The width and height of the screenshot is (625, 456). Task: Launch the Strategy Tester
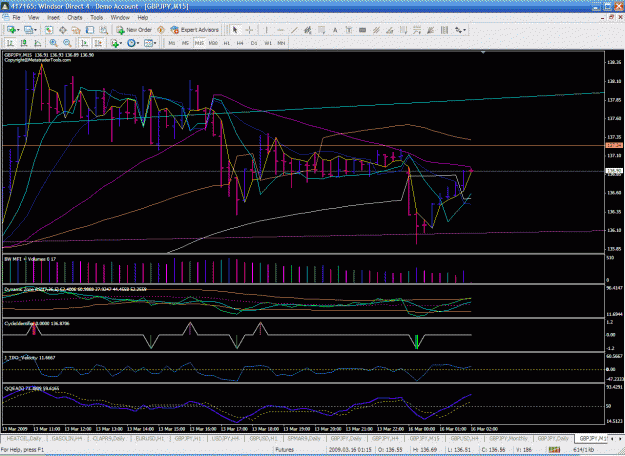(103, 30)
